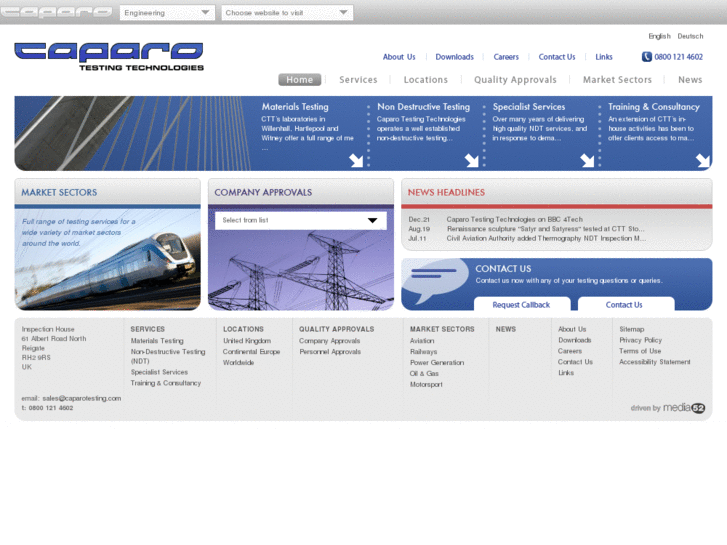Click the media52 logo in the footer

point(684,408)
